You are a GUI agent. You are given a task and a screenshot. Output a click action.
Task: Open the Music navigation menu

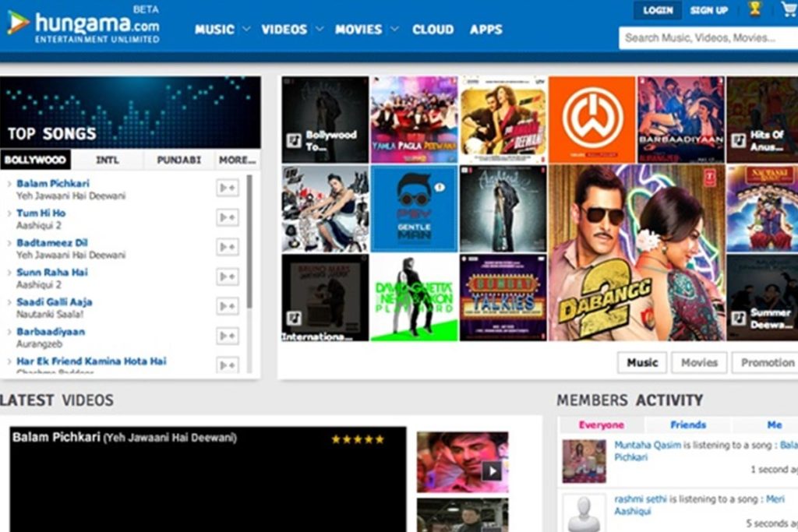[x=214, y=30]
